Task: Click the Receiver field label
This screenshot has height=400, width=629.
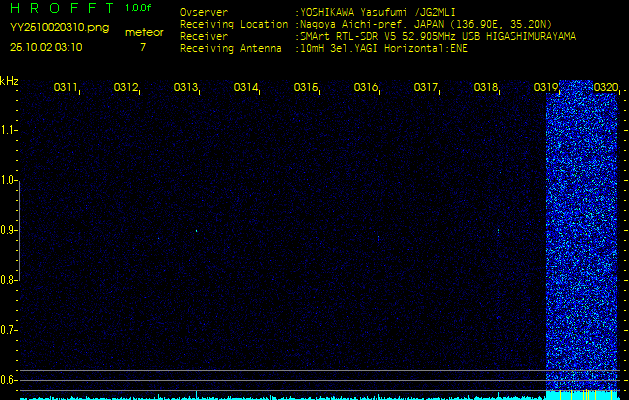Action: click(204, 37)
